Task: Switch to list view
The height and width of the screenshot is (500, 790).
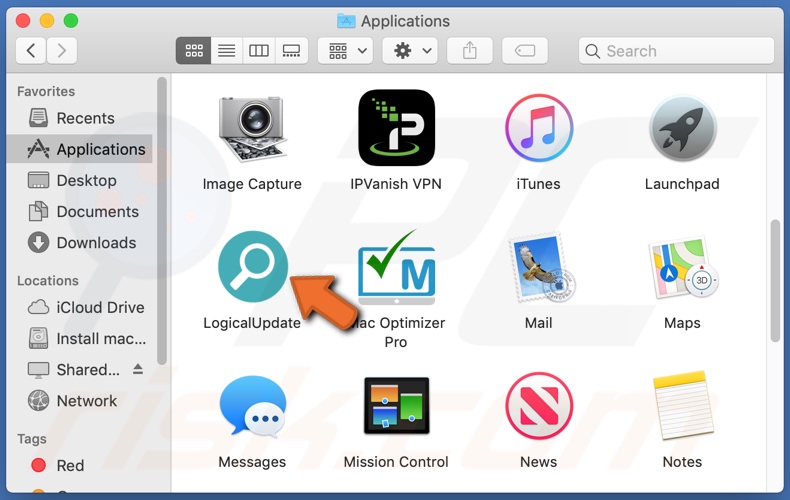Action: [227, 50]
